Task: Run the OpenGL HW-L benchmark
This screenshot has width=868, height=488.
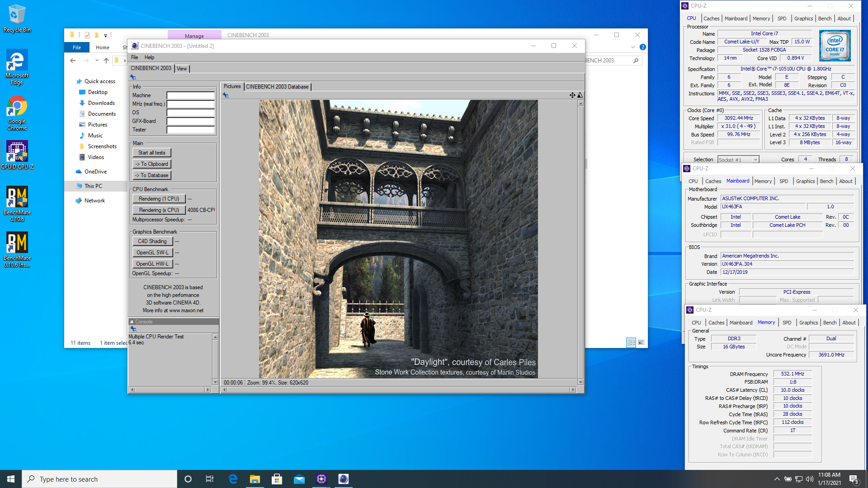Action: (x=152, y=264)
